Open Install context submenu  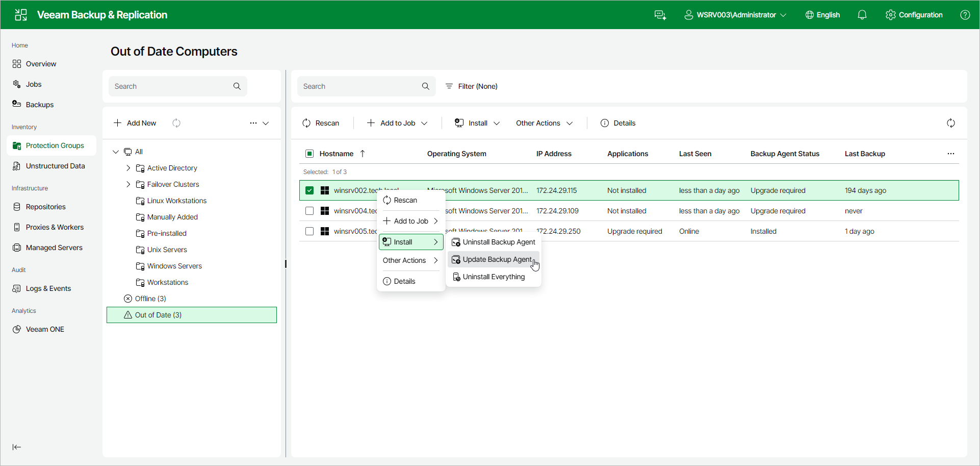pos(410,242)
